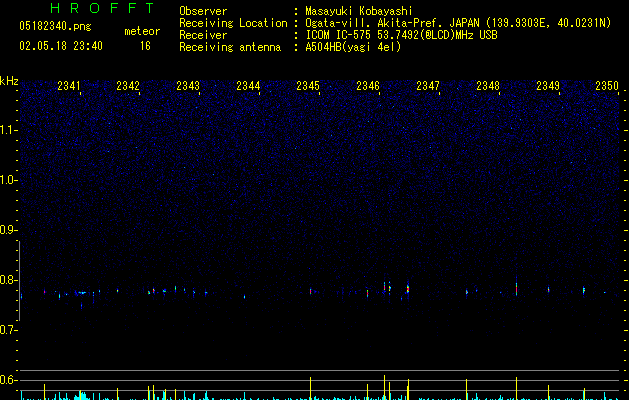Click time marker 2350
629x400 pixels.
click(x=607, y=86)
